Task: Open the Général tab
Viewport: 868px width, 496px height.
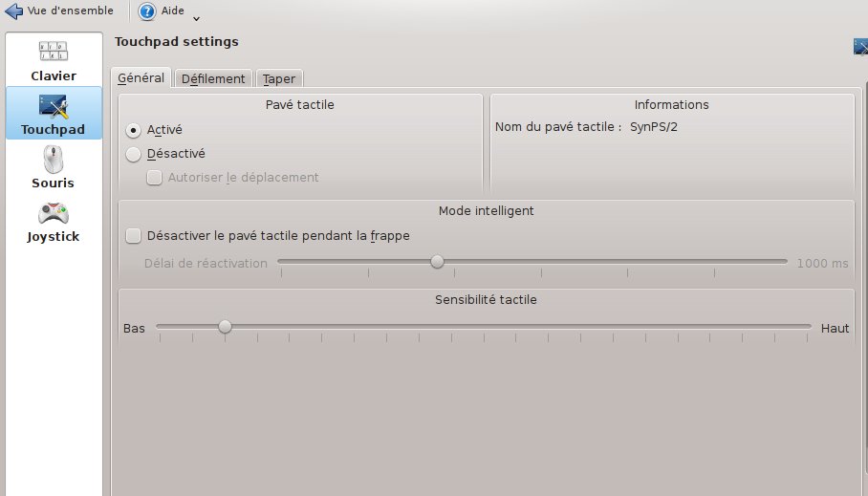Action: 141,78
